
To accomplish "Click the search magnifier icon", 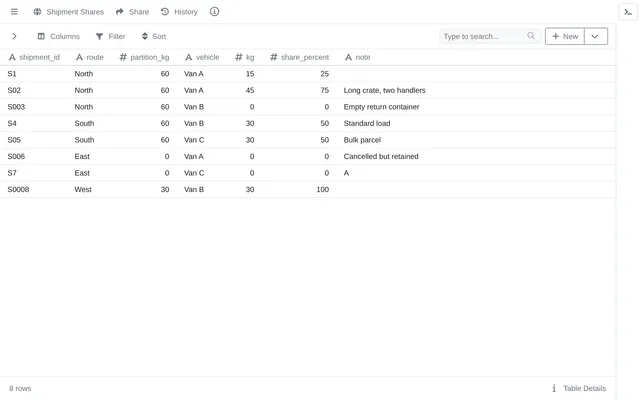I will 531,36.
